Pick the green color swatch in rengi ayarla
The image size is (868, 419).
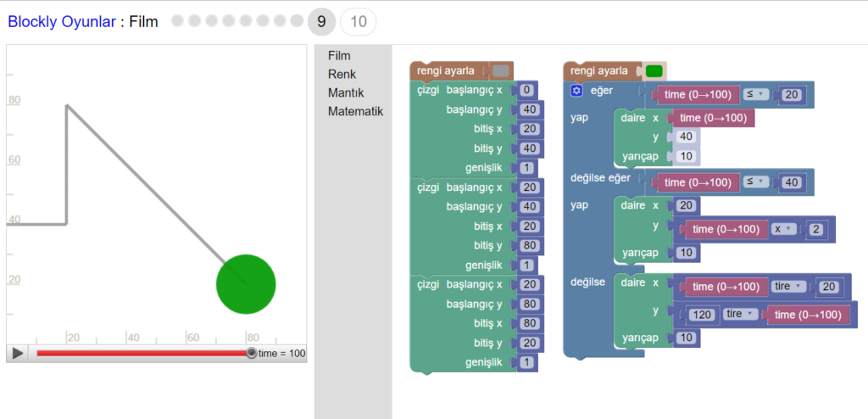pyautogui.click(x=654, y=71)
